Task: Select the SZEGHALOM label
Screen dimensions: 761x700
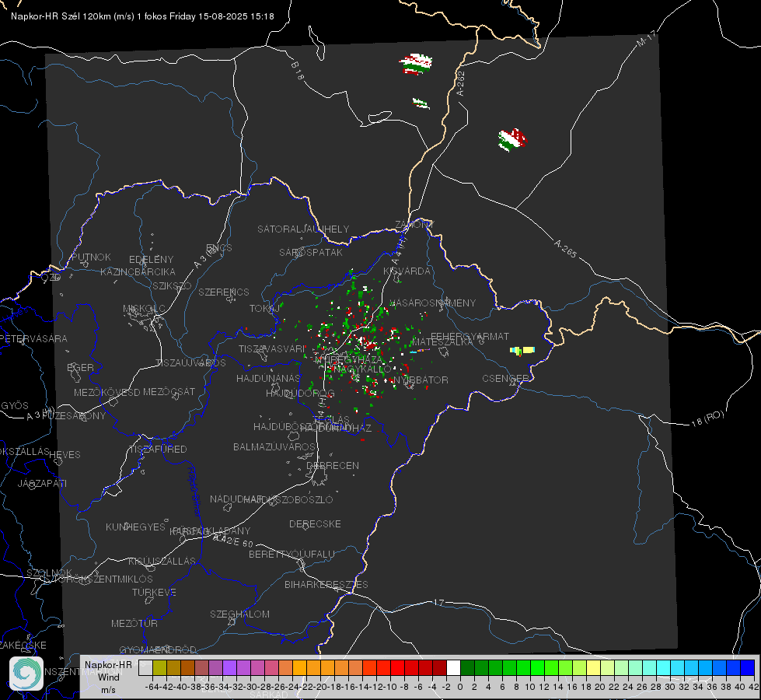Action: (x=239, y=614)
